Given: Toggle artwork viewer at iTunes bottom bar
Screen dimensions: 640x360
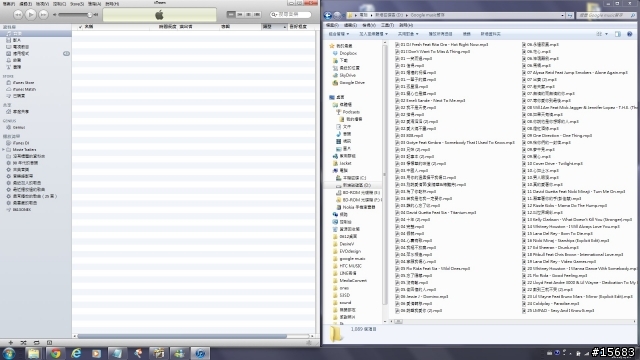Looking at the screenshot, I should click(49, 342).
